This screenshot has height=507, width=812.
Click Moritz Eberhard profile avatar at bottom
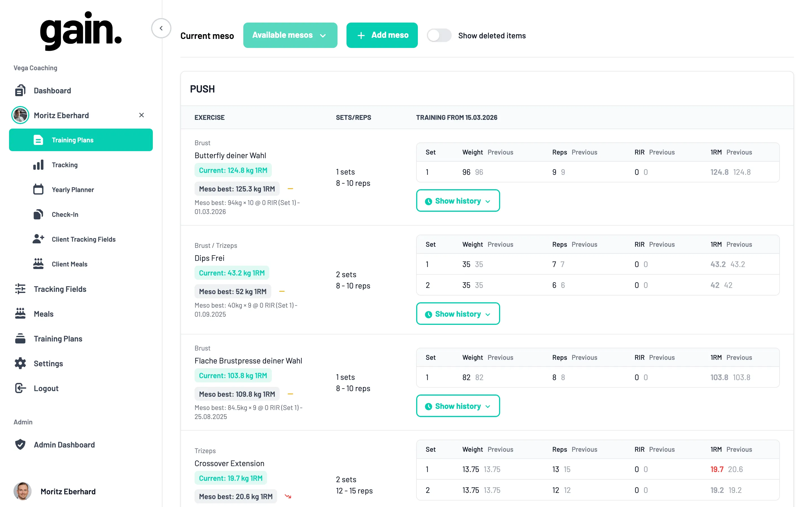[23, 491]
